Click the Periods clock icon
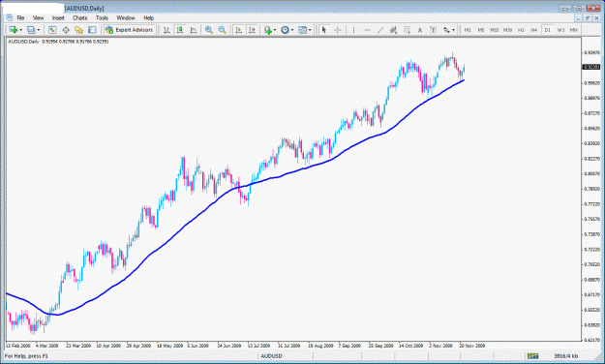The height and width of the screenshot is (364, 605). [285, 30]
